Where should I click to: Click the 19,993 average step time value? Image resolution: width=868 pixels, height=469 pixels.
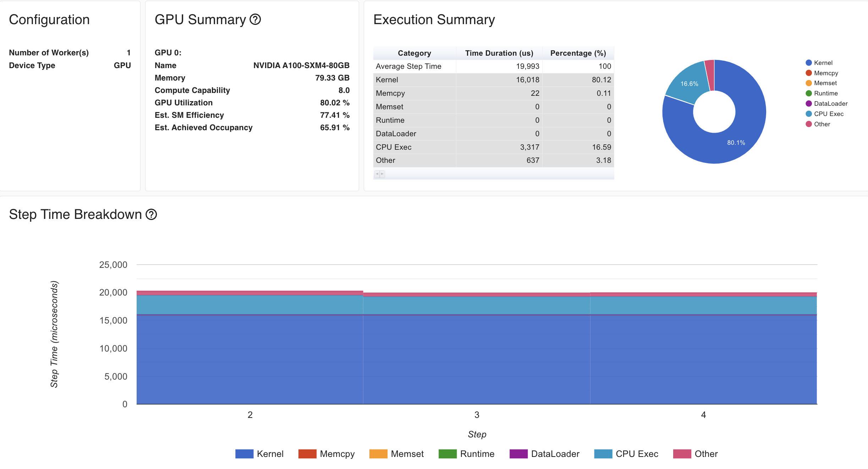point(528,66)
